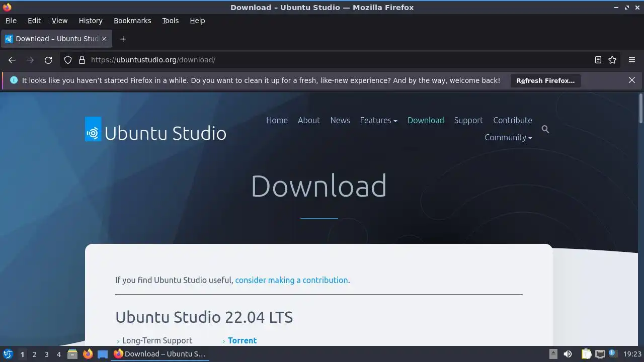Switch to virtual desktop 2
644x362 pixels.
(34, 354)
